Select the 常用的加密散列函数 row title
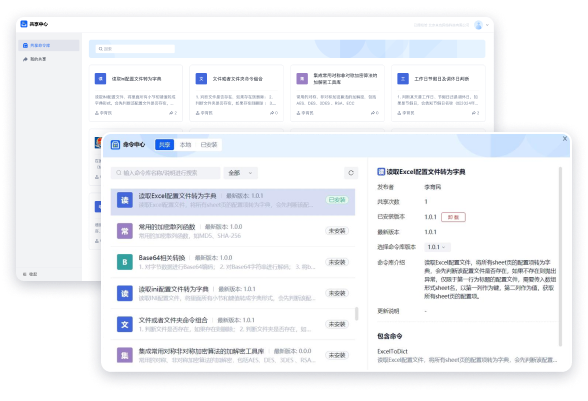This screenshot has width=588, height=401. (167, 227)
